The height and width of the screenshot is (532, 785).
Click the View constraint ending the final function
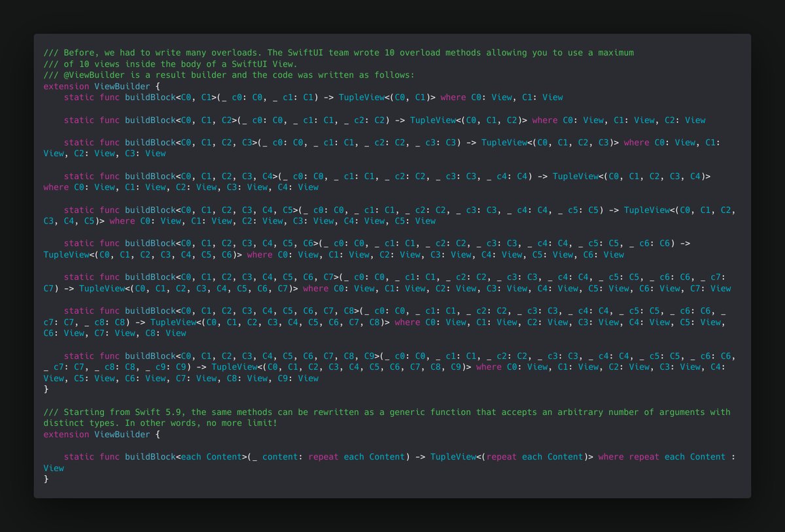coord(54,467)
